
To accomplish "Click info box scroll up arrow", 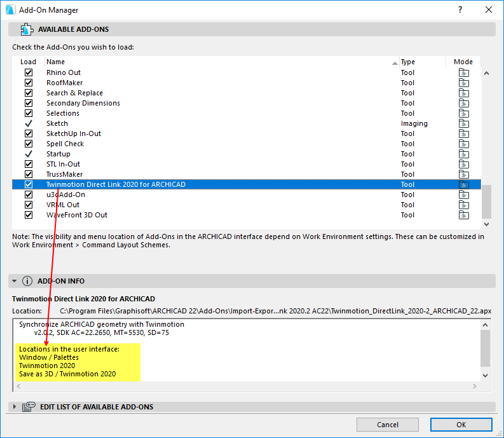I will pyautogui.click(x=486, y=325).
